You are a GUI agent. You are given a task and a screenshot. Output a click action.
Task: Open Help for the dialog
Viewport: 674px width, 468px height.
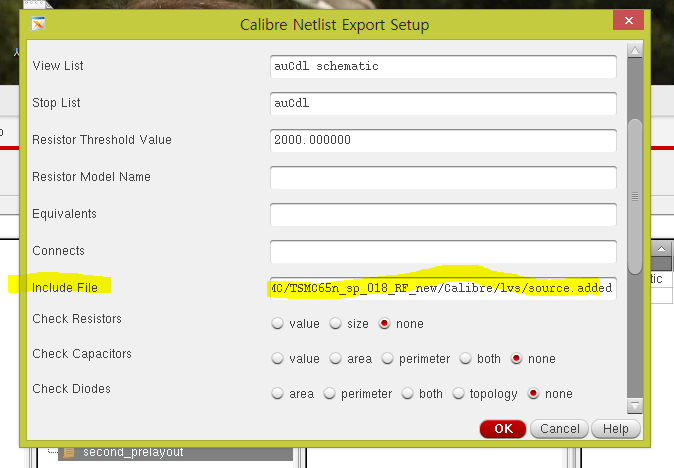[x=616, y=429]
